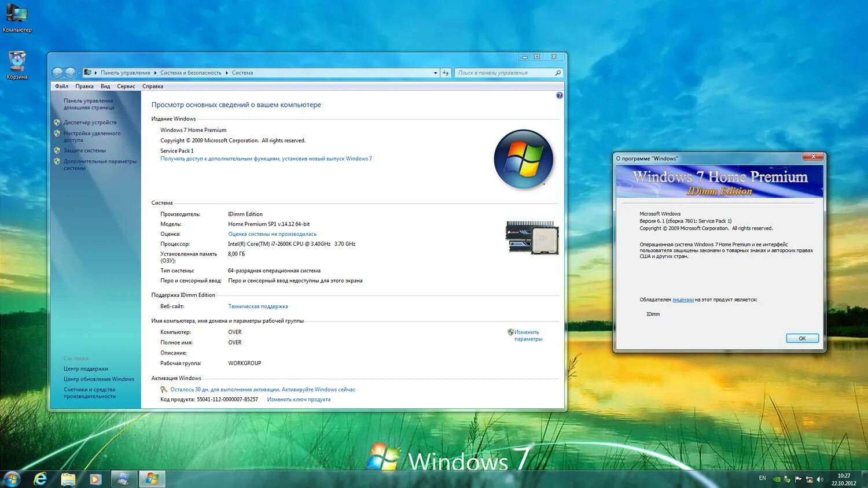Switch keyboard layout via the EN indicator

coord(762,479)
